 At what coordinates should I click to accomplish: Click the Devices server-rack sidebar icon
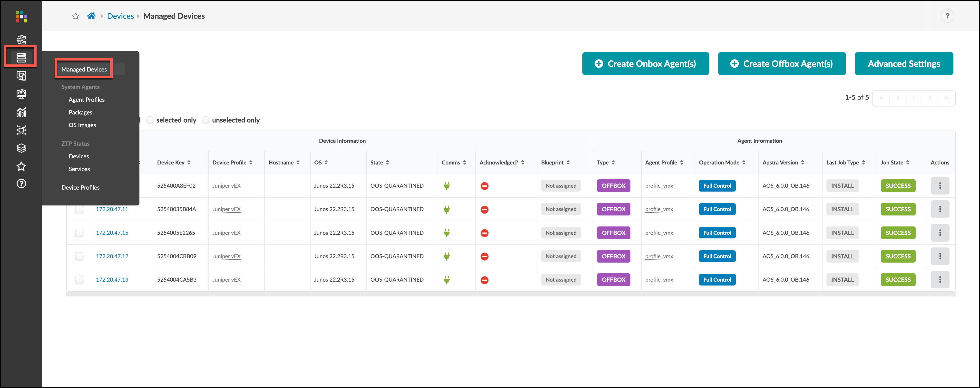21,58
